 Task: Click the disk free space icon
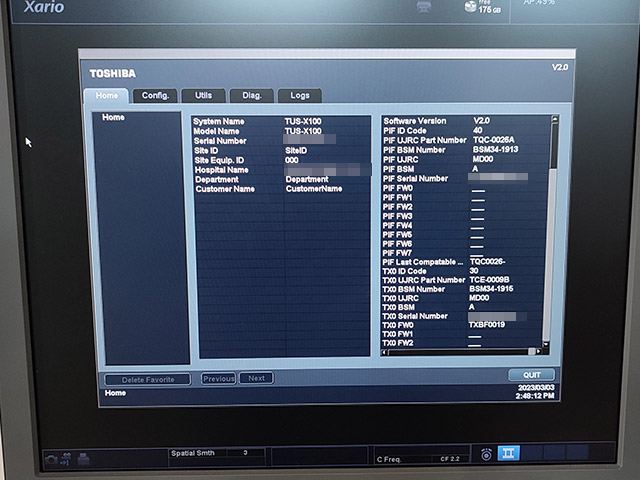point(471,7)
